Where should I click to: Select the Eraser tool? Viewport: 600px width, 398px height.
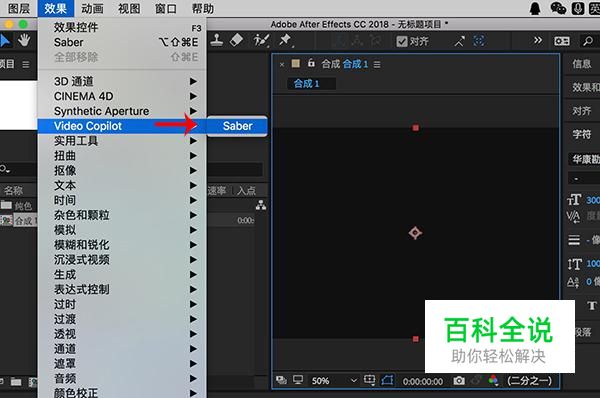pyautogui.click(x=236, y=40)
